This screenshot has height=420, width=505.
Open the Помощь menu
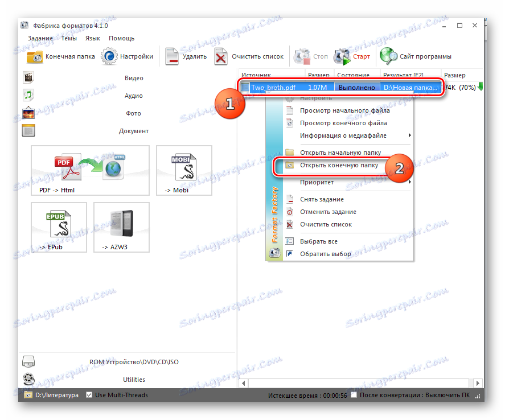point(121,38)
